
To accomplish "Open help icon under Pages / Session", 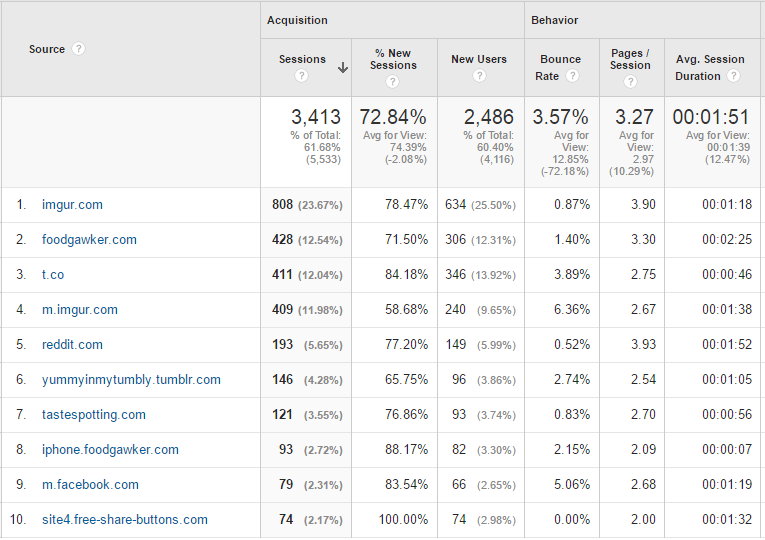I will tap(630, 81).
